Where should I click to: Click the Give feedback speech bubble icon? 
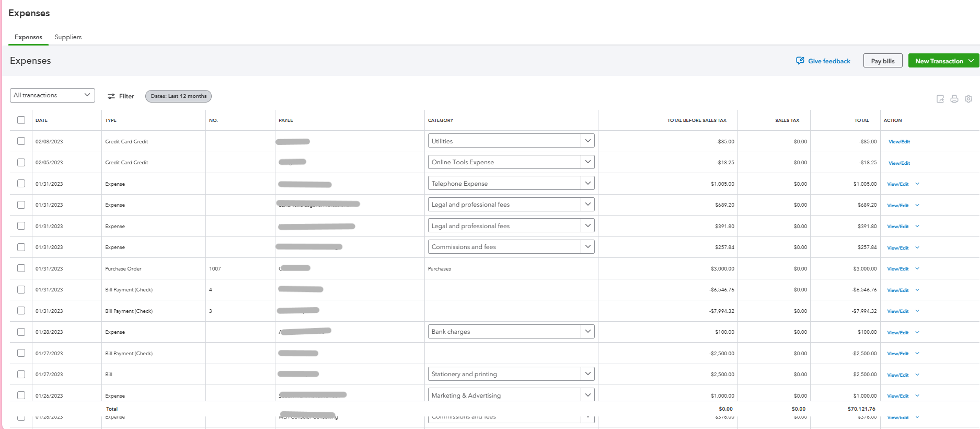[x=800, y=61]
